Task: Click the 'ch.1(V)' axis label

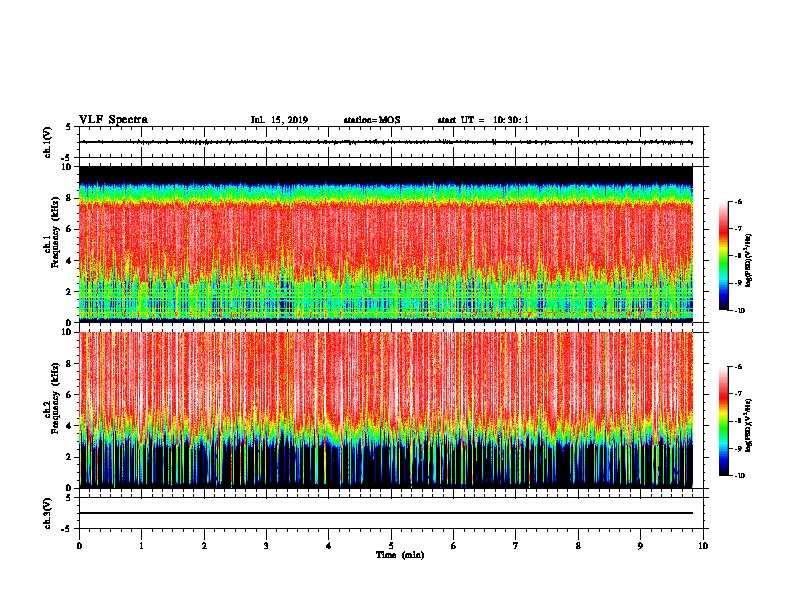Action: (48, 142)
